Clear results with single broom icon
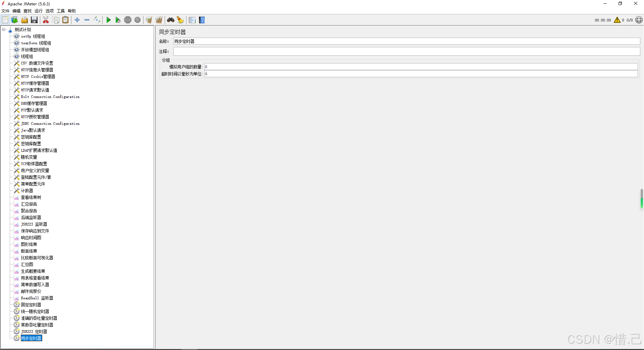This screenshot has height=350, width=644. click(149, 20)
